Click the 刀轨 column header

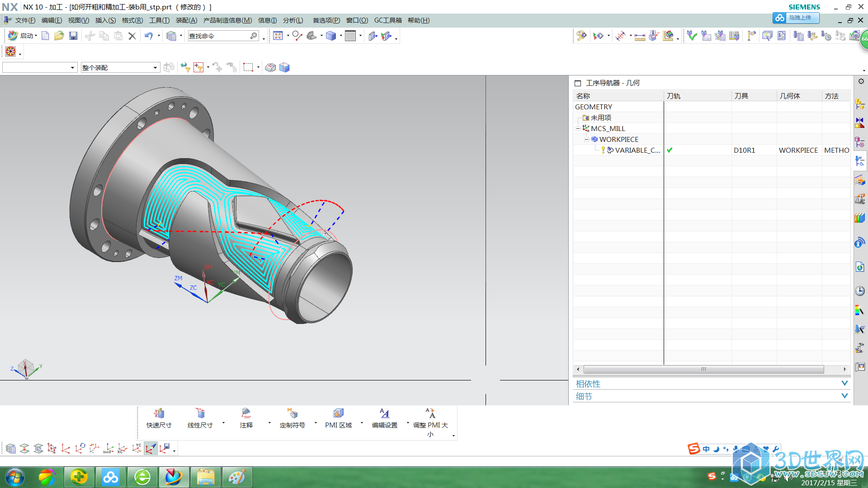point(698,96)
